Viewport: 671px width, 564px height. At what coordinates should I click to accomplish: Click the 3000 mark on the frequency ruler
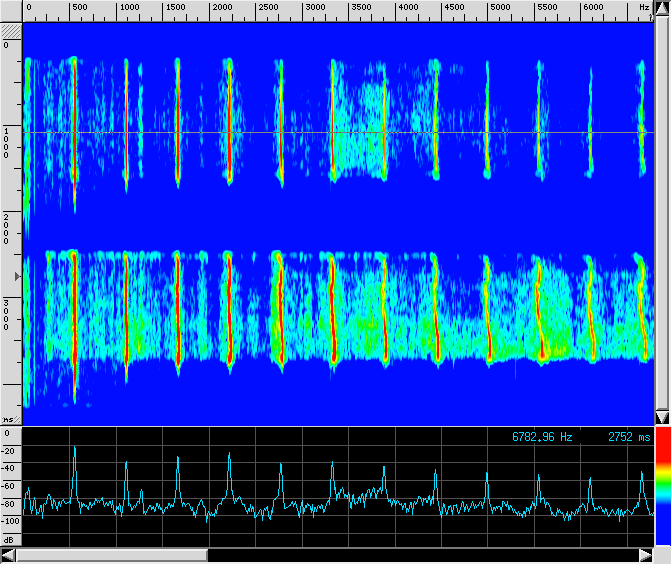pos(314,7)
